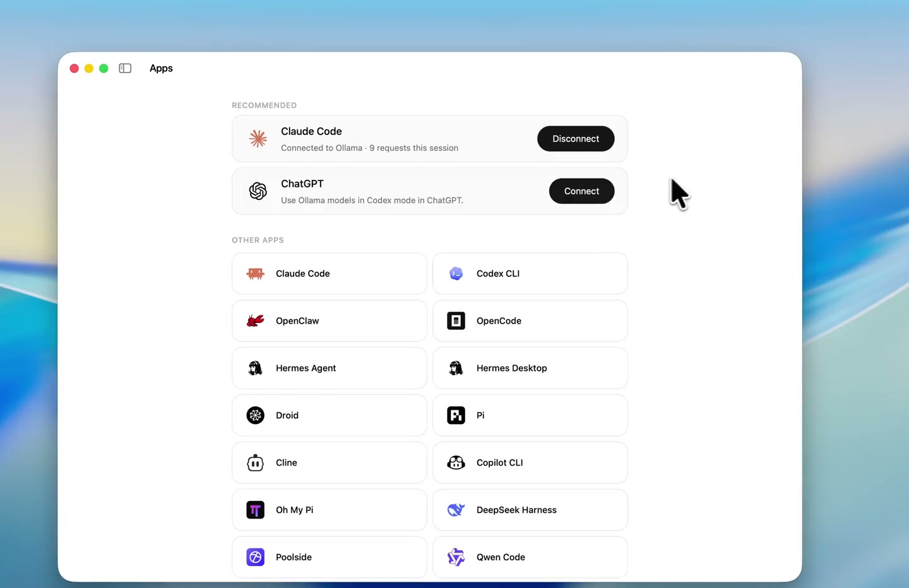Click the Hermes Desktop icon
Image resolution: width=909 pixels, height=588 pixels.
point(456,368)
